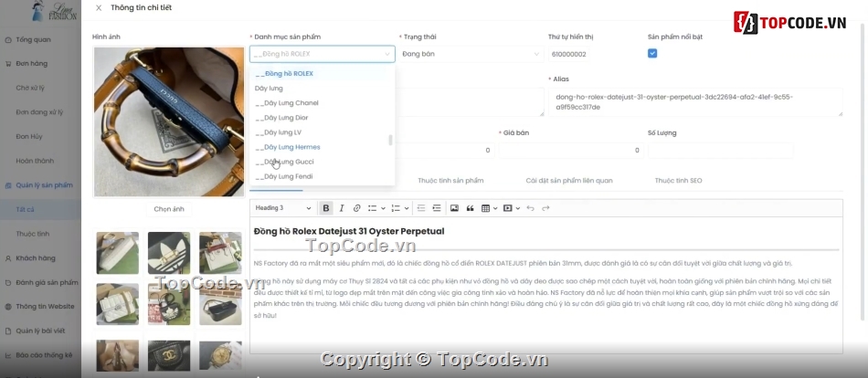Apply numbered list in editor

pos(396,208)
